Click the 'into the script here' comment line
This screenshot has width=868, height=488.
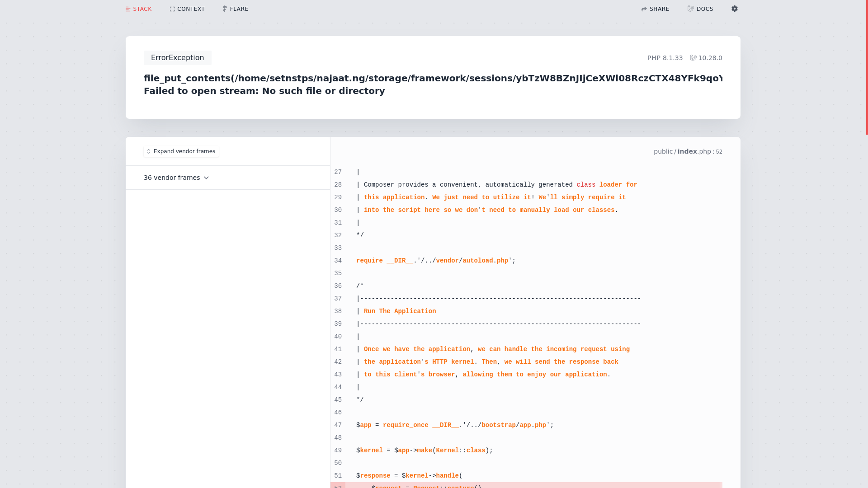pyautogui.click(x=487, y=210)
